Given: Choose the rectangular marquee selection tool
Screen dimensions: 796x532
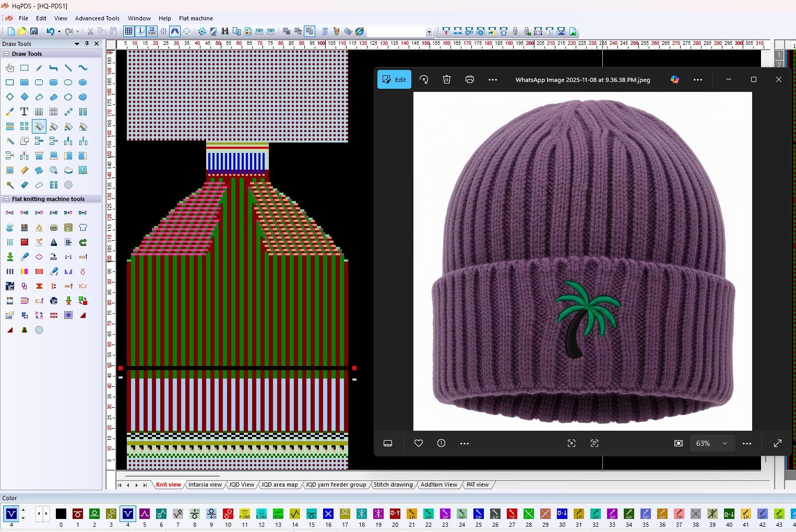Looking at the screenshot, I should click(x=25, y=68).
